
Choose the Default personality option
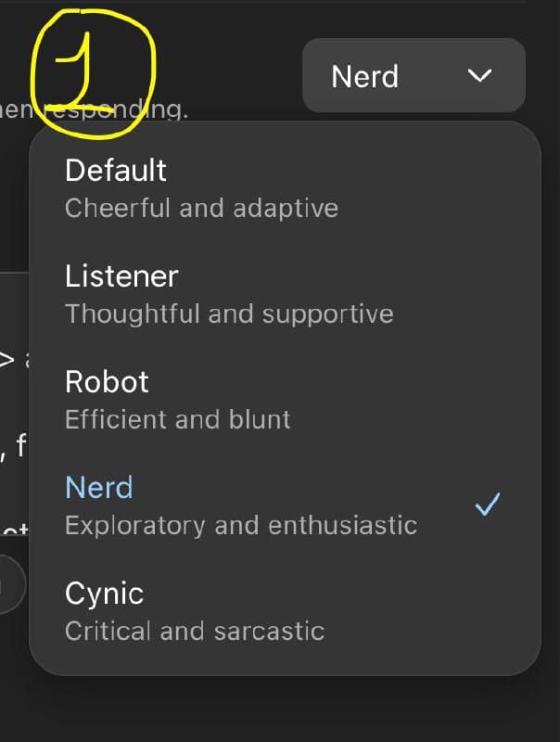286,188
